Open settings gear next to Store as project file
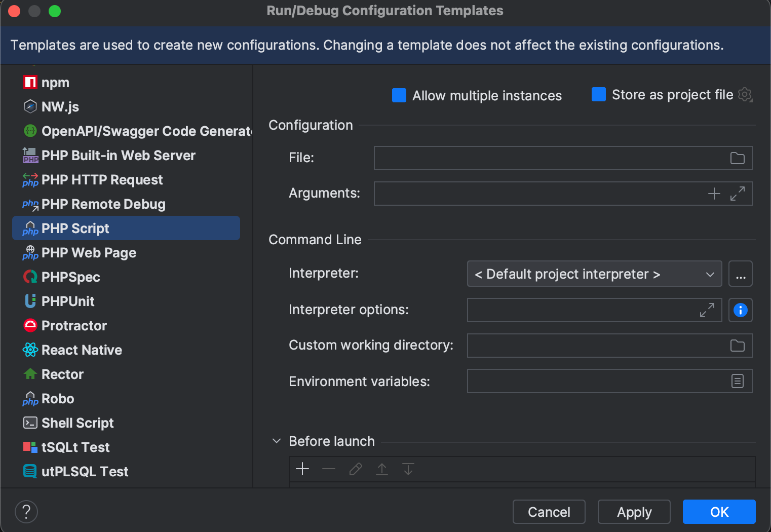Viewport: 771px width, 532px height. (745, 95)
